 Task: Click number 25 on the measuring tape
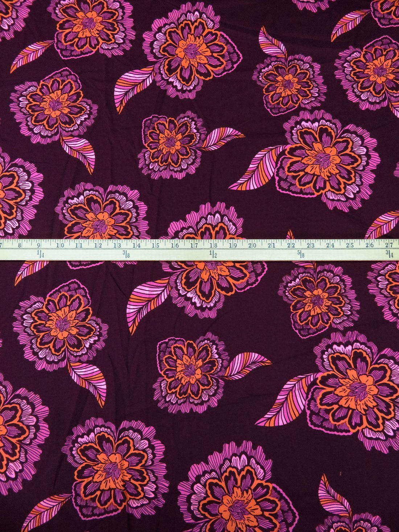tap(349, 245)
